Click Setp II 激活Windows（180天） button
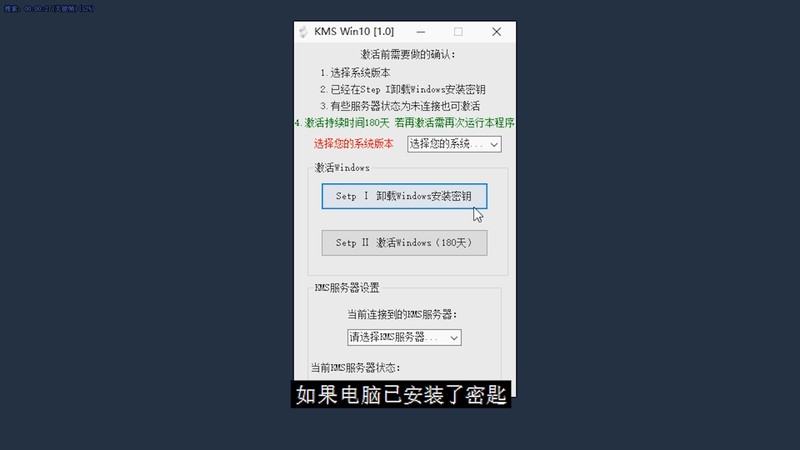This screenshot has height=450, width=800. click(404, 243)
